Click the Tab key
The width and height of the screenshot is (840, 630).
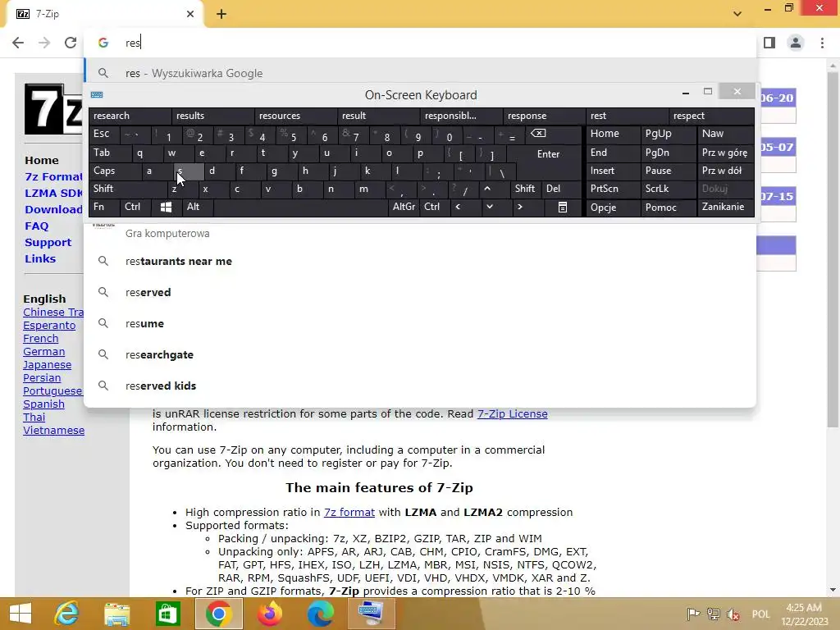(110, 153)
